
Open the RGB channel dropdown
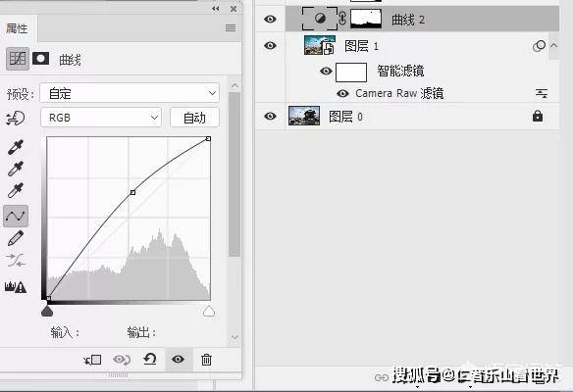pyautogui.click(x=101, y=118)
